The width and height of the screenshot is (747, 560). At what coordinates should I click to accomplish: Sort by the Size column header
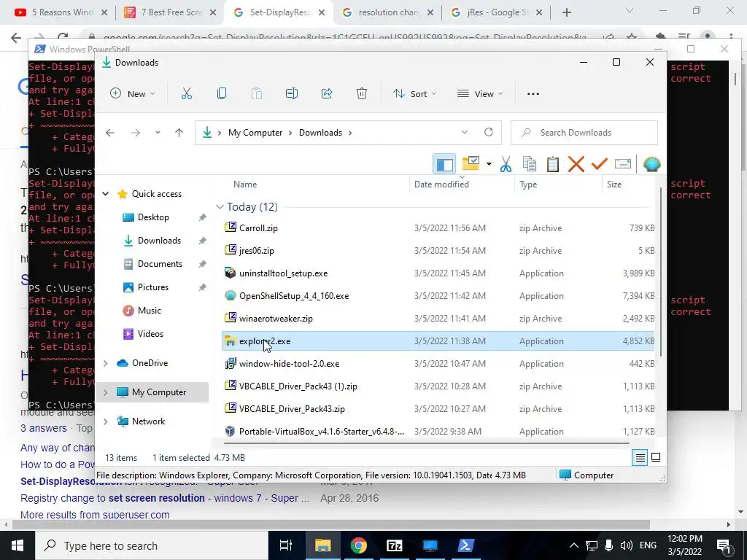point(614,184)
